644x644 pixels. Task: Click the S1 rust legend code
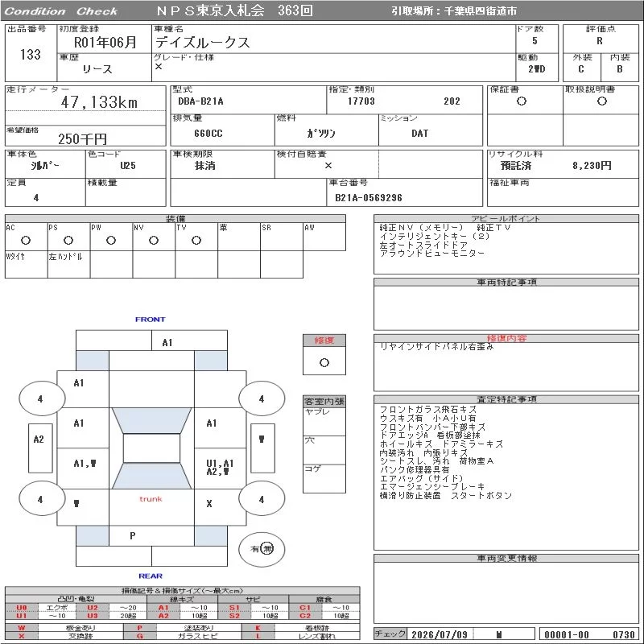(234, 608)
